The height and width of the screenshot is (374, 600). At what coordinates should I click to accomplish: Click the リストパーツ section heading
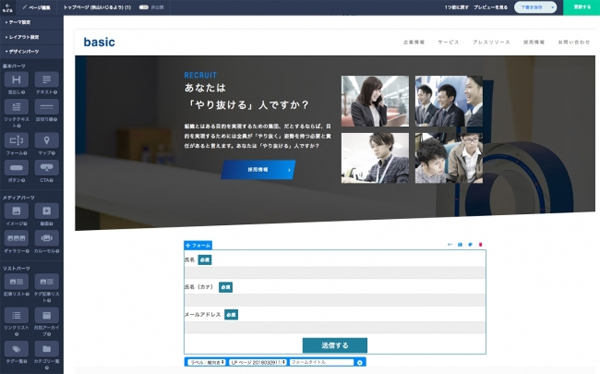(16, 268)
